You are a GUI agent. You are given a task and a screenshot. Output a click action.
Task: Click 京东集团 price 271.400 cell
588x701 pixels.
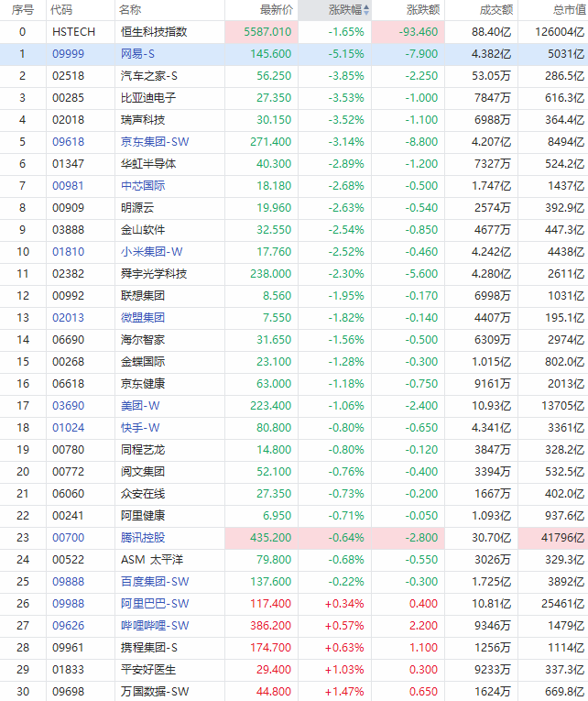click(x=262, y=142)
